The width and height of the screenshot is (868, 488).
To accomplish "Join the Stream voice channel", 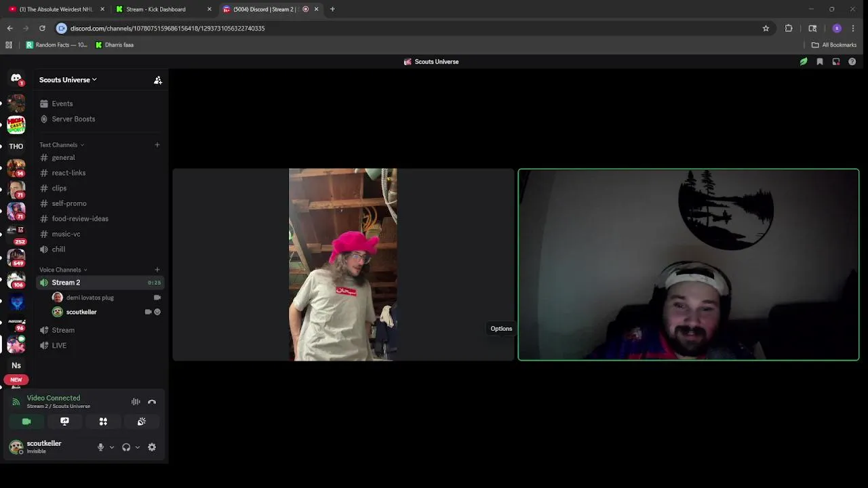I will click(x=102, y=330).
